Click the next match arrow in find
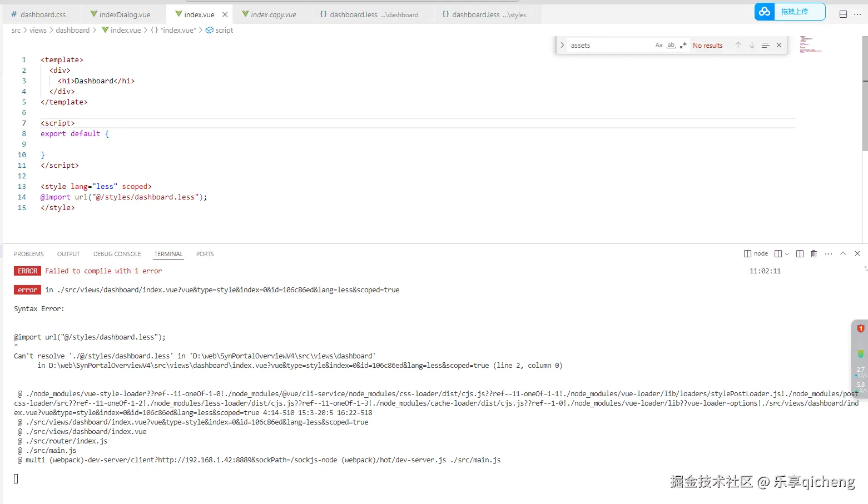This screenshot has width=868, height=504. click(752, 46)
